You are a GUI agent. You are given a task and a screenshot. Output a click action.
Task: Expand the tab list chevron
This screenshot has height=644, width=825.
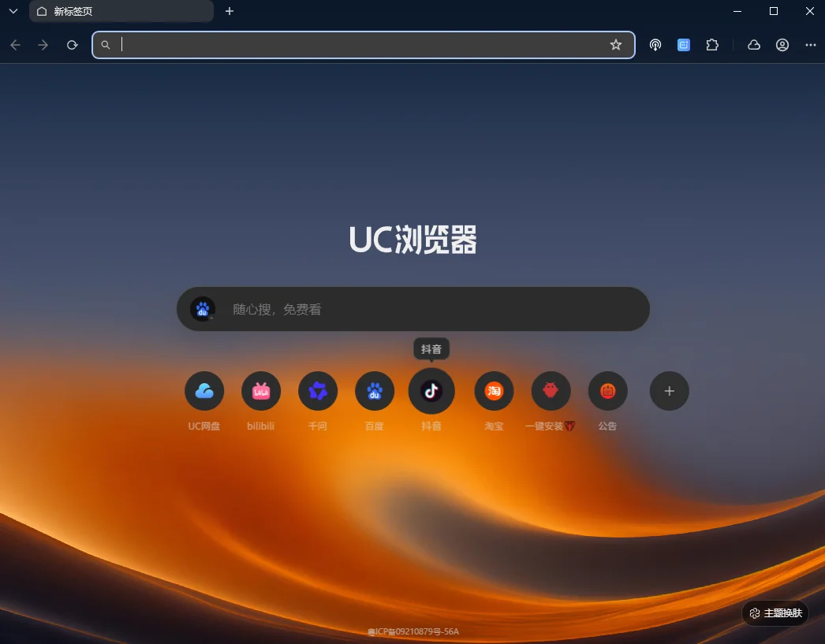coord(13,11)
